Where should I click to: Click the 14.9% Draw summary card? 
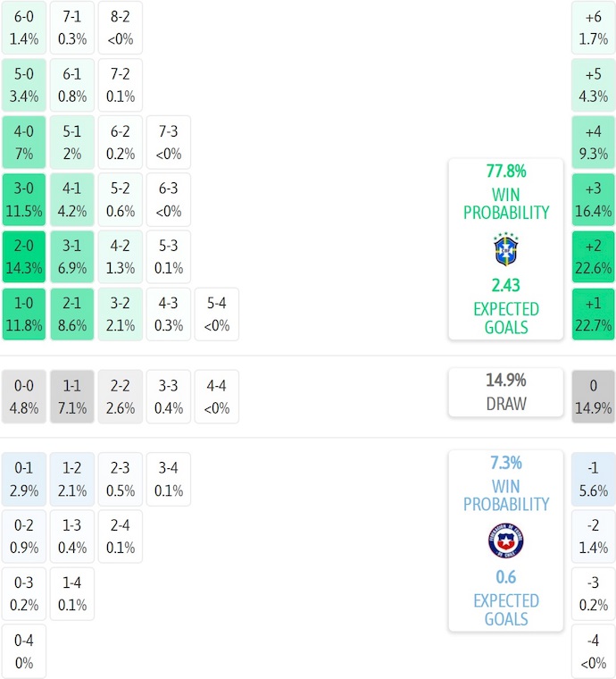[506, 392]
